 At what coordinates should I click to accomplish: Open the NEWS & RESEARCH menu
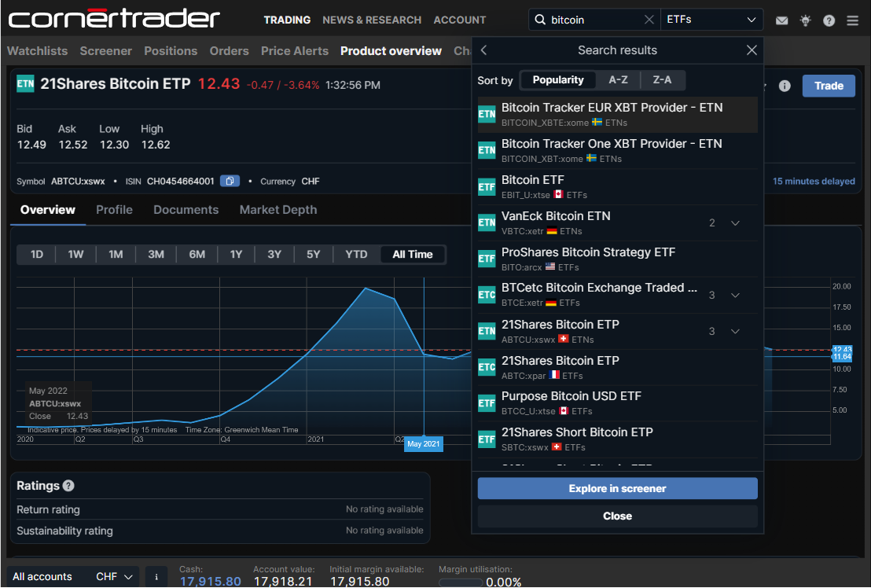[372, 20]
